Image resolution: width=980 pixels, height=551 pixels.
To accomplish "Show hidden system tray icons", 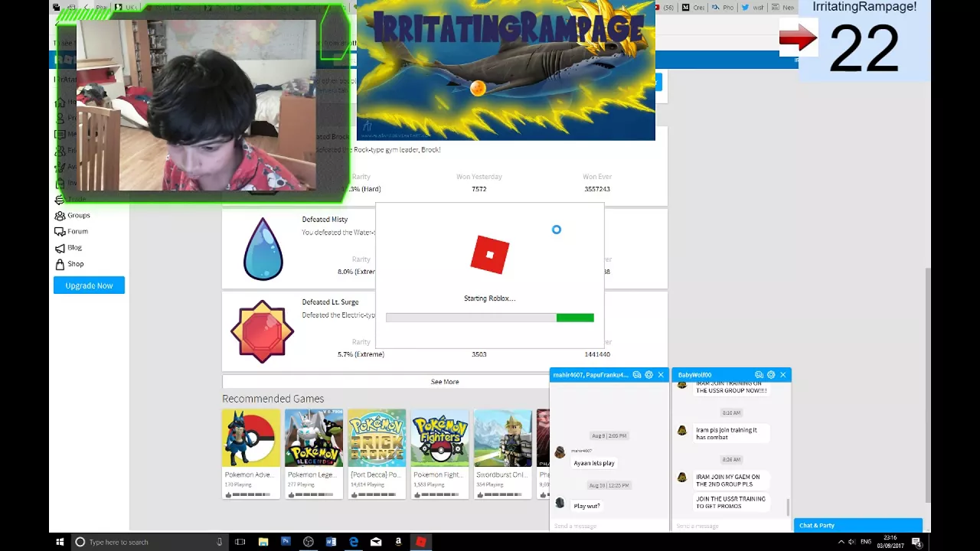I will point(841,542).
